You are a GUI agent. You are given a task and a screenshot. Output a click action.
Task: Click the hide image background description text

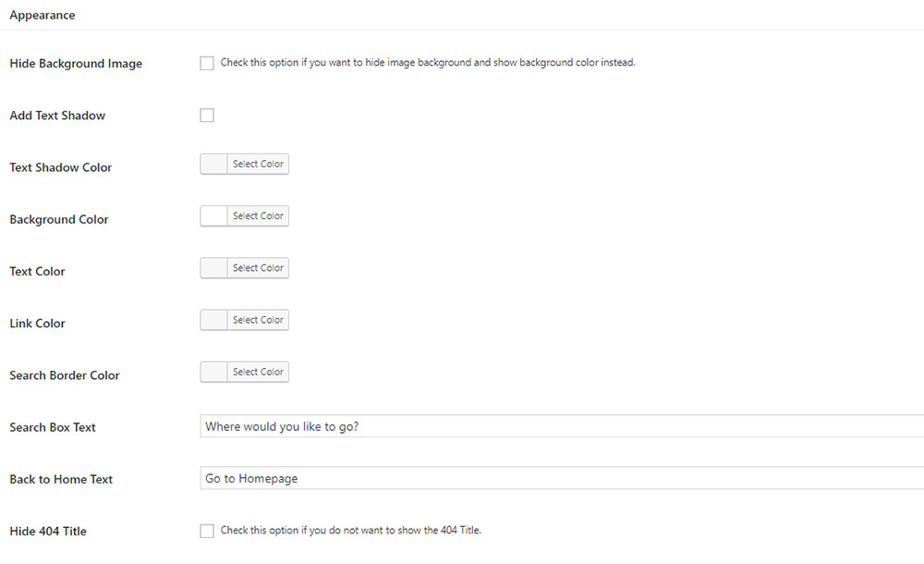[428, 63]
